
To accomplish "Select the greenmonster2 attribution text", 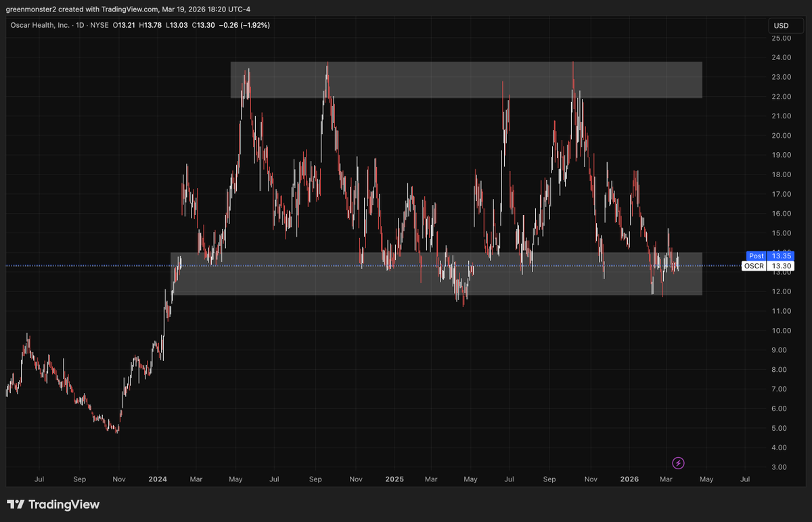I will 32,9.
